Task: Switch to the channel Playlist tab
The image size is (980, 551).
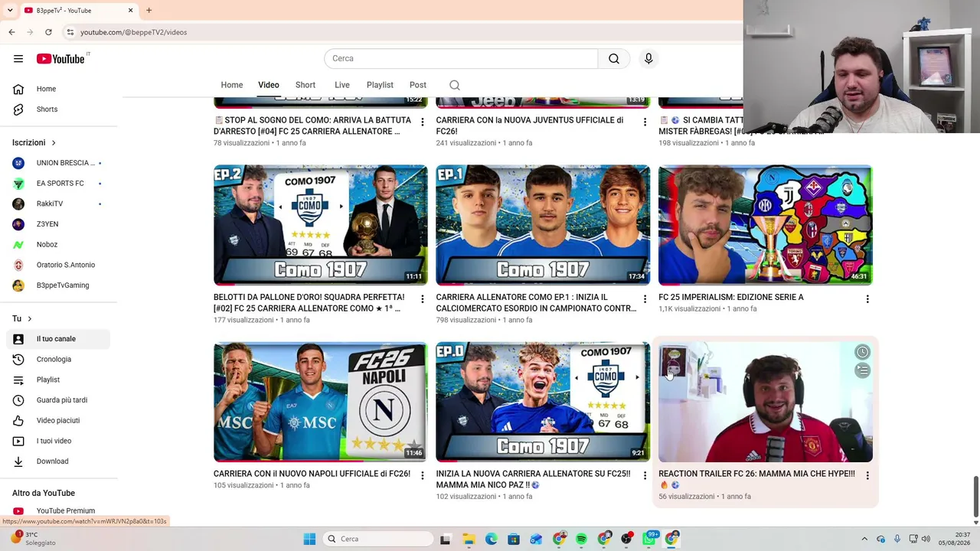Action: click(x=380, y=85)
